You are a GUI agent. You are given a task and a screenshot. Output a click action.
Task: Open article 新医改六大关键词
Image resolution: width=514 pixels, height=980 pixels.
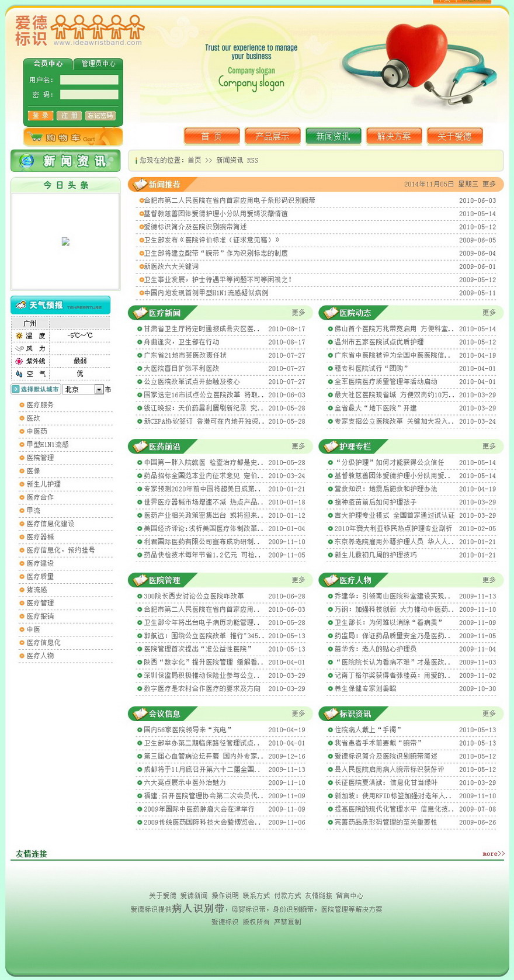pyautogui.click(x=171, y=266)
